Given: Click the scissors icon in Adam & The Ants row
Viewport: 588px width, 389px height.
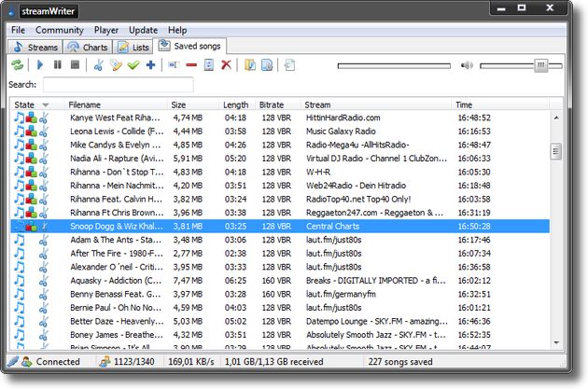Looking at the screenshot, I should tap(44, 240).
